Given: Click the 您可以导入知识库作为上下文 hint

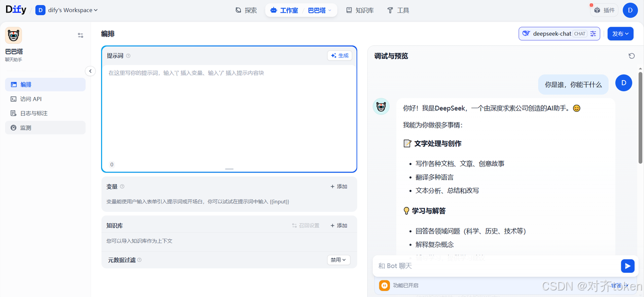Looking at the screenshot, I should (x=139, y=241).
